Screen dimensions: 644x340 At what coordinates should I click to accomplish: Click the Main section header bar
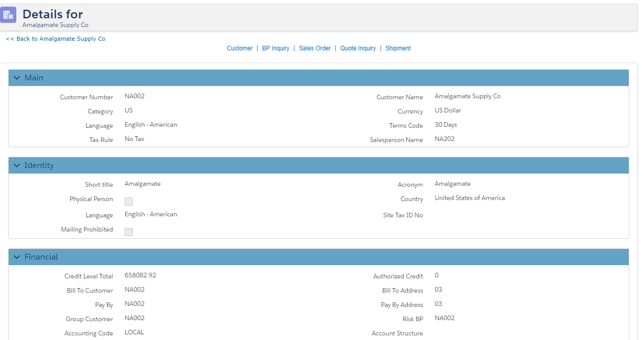(319, 78)
